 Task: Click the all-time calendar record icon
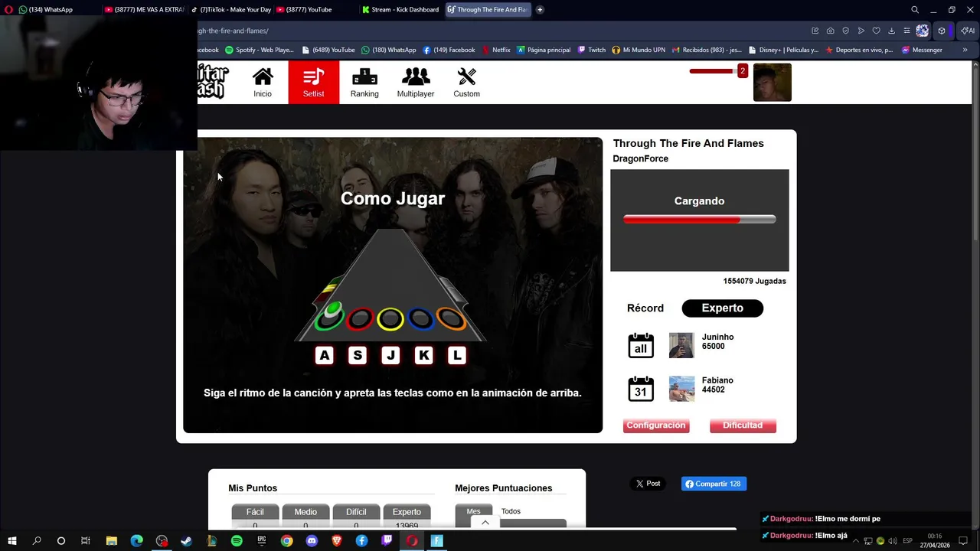[x=641, y=346]
